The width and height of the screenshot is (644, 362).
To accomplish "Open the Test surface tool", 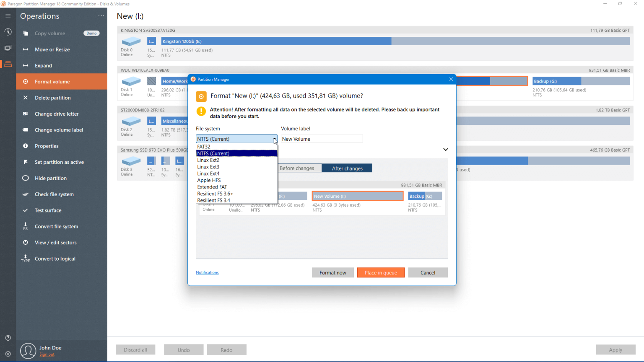I will 48,210.
